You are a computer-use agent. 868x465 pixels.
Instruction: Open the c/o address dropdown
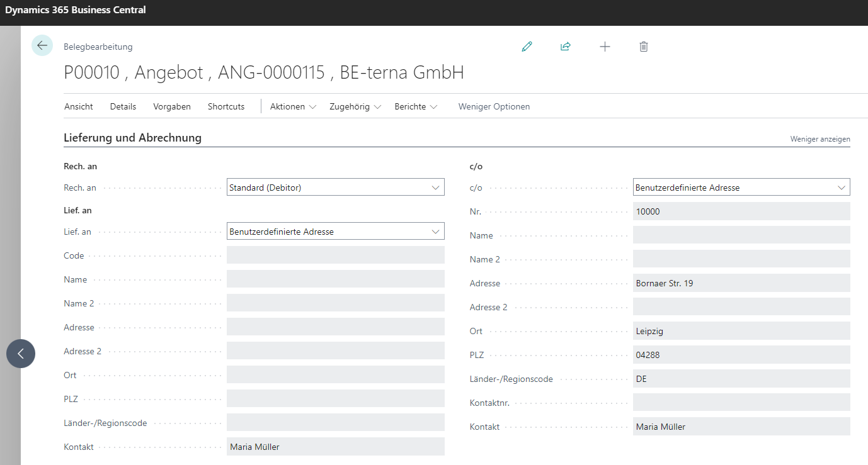click(x=741, y=188)
